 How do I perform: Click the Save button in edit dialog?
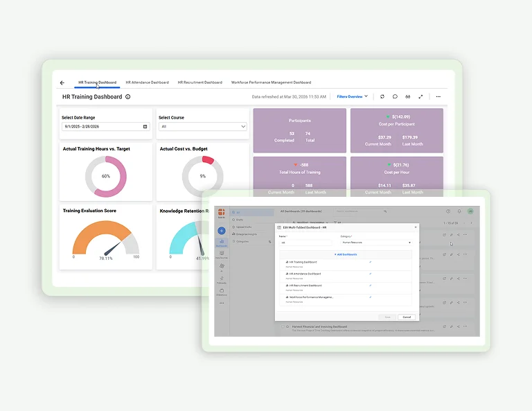(387, 317)
